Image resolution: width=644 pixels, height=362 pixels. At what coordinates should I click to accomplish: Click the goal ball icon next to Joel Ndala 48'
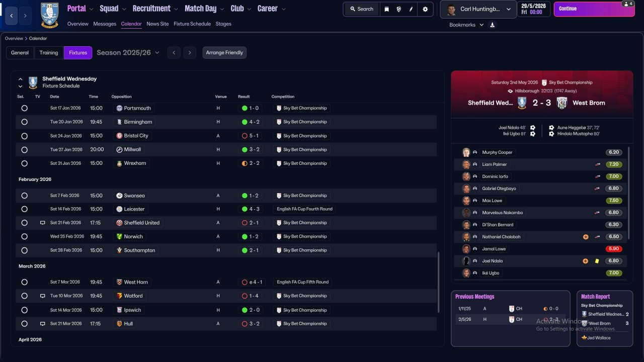tap(533, 128)
